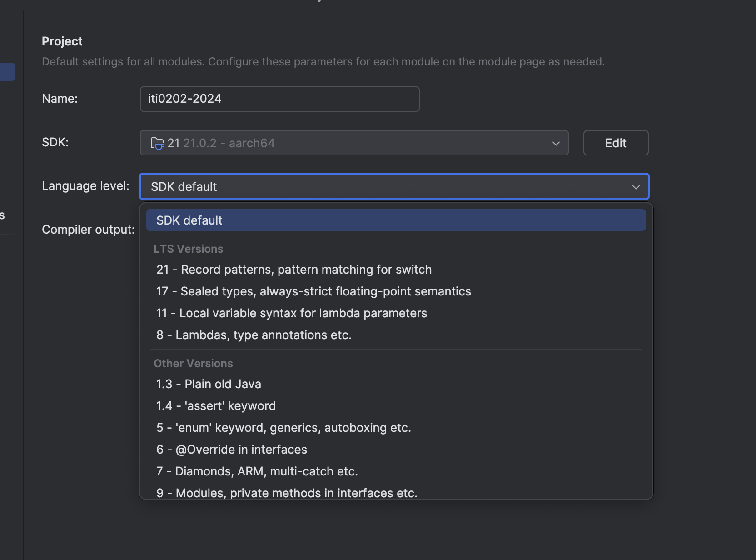Pick level 8 - Lambdas, type annotations
756x560 pixels.
(x=396, y=335)
